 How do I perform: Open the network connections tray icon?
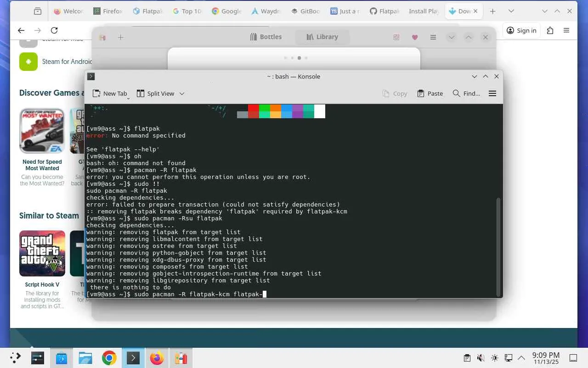pyautogui.click(x=508, y=358)
